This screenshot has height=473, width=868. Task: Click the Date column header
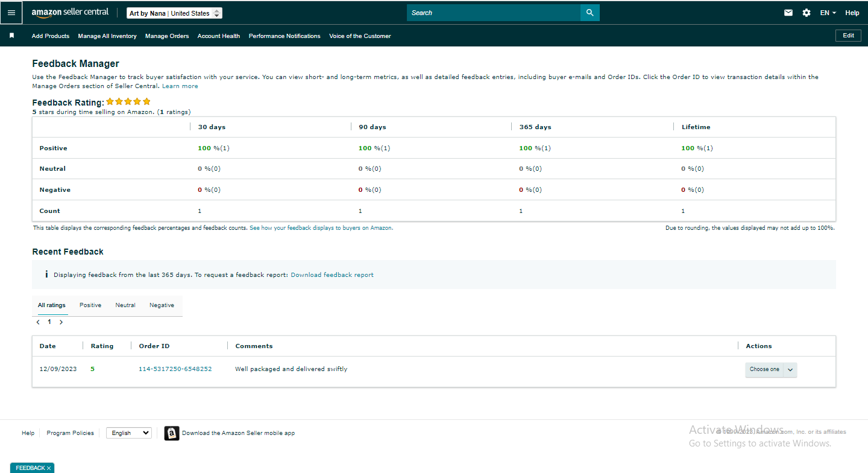(48, 346)
